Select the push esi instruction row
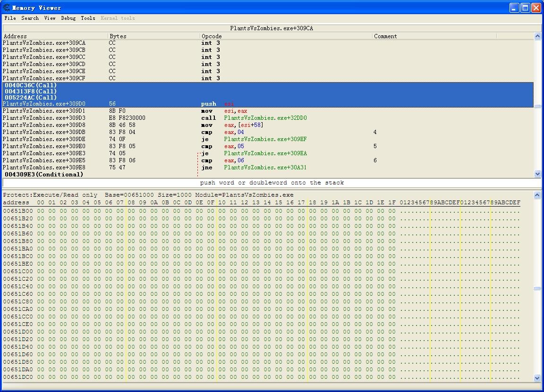Screen dimensions: 544x392 point(268,104)
